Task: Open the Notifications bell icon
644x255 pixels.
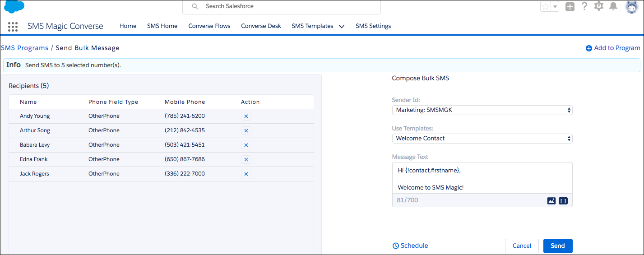Action: (613, 6)
